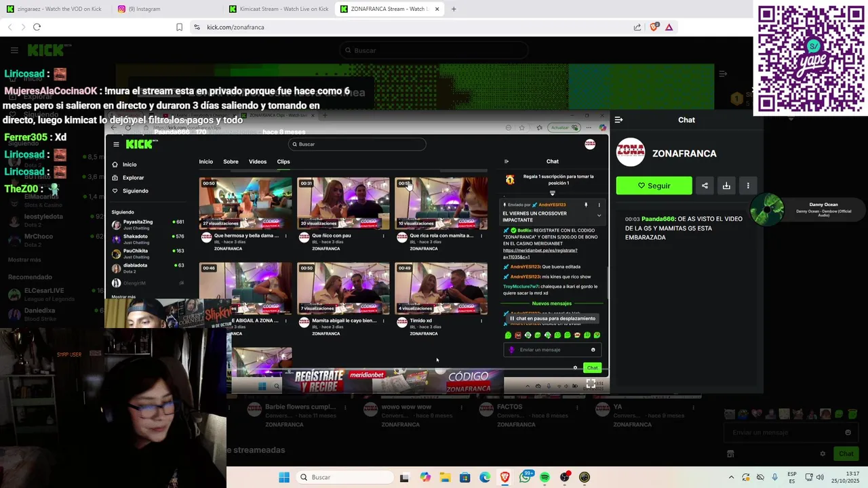The height and width of the screenshot is (488, 868).
Task: Open options menu for 'Que hermosa y bella dama' clip
Action: pyautogui.click(x=285, y=236)
